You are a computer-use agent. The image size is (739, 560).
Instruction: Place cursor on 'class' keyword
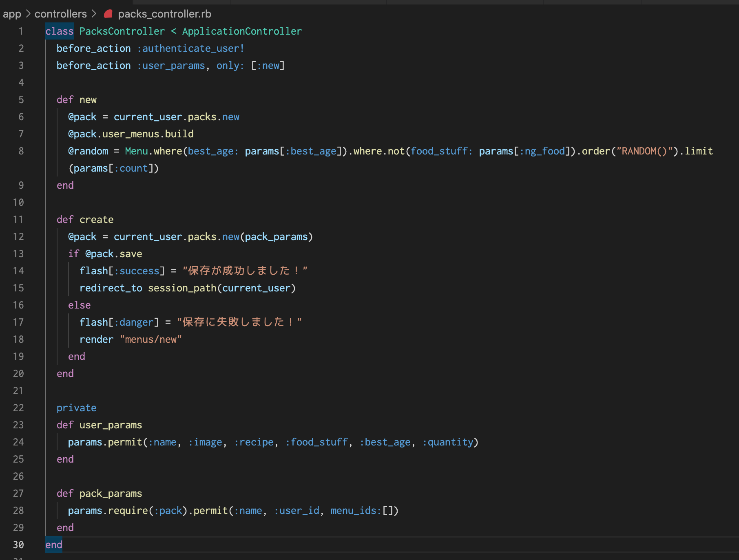click(x=60, y=31)
